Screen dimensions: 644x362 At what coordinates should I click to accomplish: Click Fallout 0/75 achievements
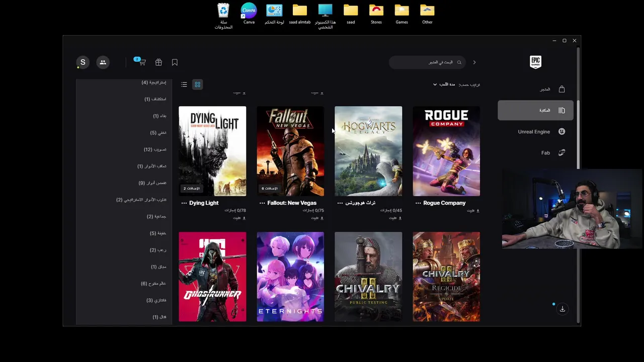click(x=313, y=211)
